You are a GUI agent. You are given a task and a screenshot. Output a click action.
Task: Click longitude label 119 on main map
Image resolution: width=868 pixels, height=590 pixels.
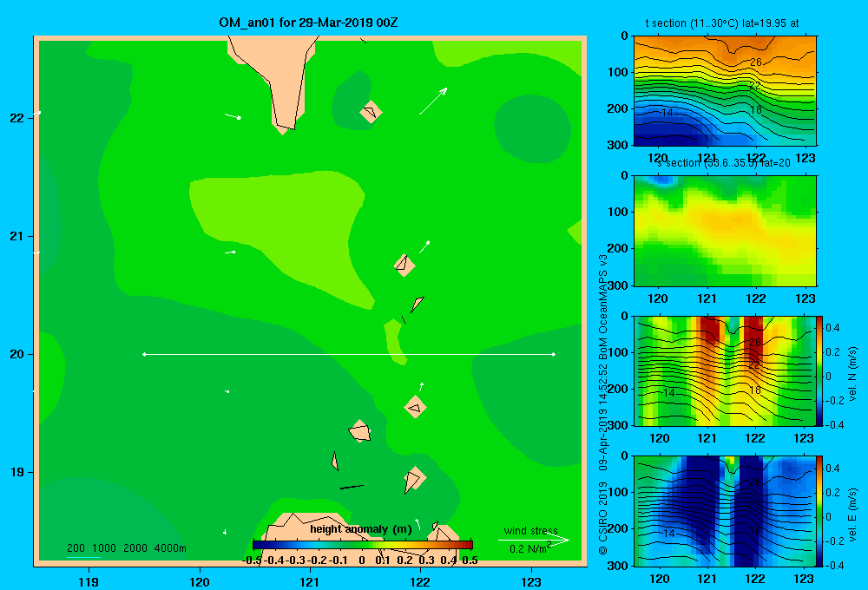[x=89, y=581]
